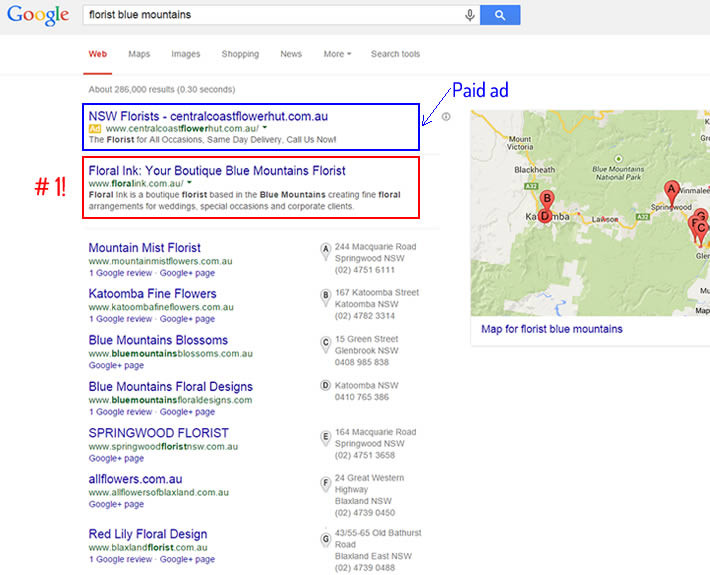The height and width of the screenshot is (575, 710).
Task: Click the Google logo
Action: tap(38, 15)
